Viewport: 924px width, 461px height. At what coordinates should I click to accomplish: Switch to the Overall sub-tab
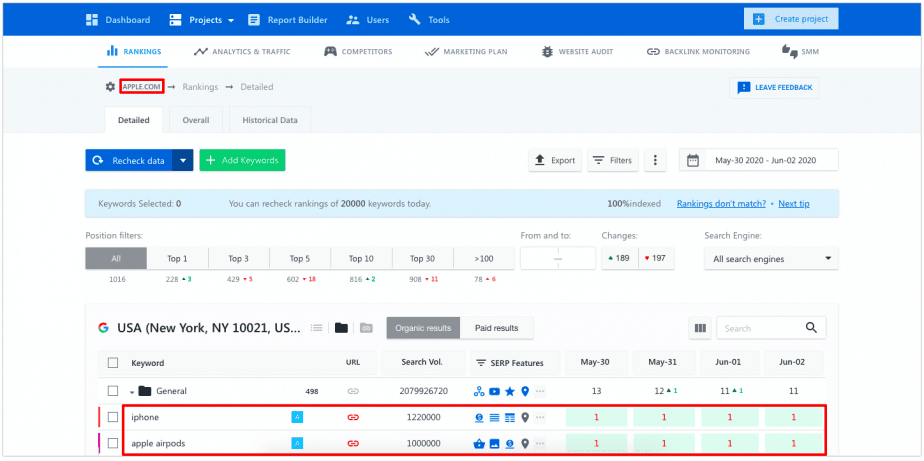196,120
